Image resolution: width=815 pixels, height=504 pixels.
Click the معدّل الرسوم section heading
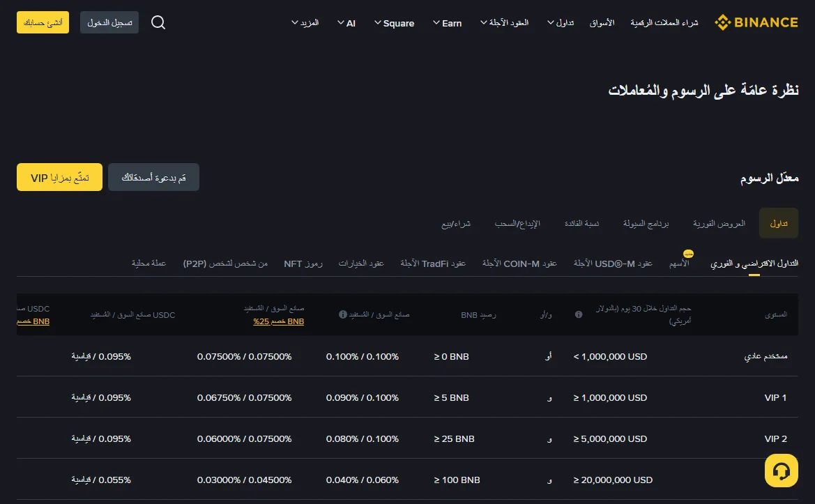(x=769, y=178)
